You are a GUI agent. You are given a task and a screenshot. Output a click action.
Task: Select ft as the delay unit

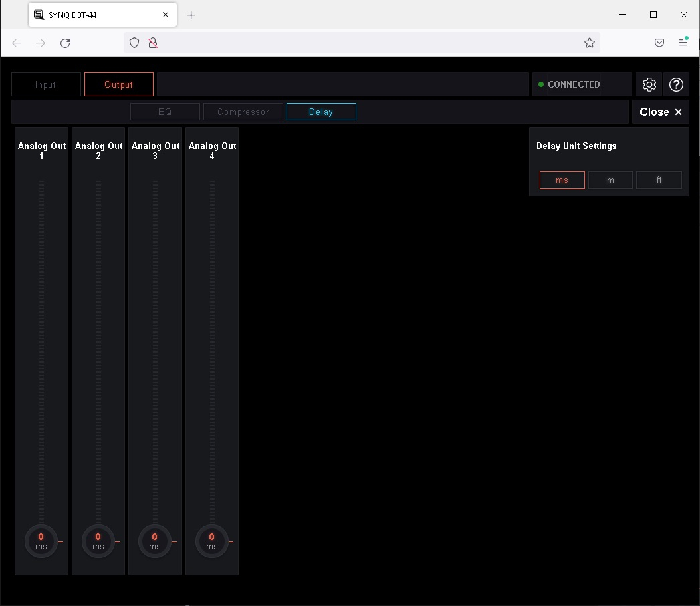[x=659, y=180]
